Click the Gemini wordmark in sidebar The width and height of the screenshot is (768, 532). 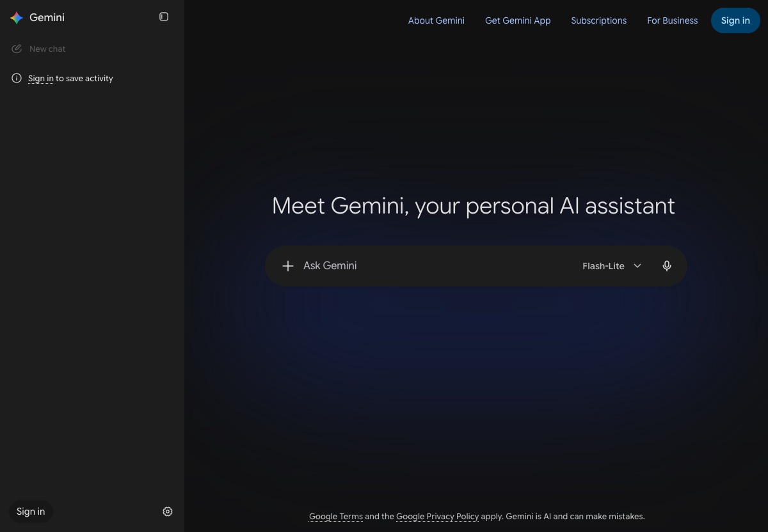click(x=47, y=17)
